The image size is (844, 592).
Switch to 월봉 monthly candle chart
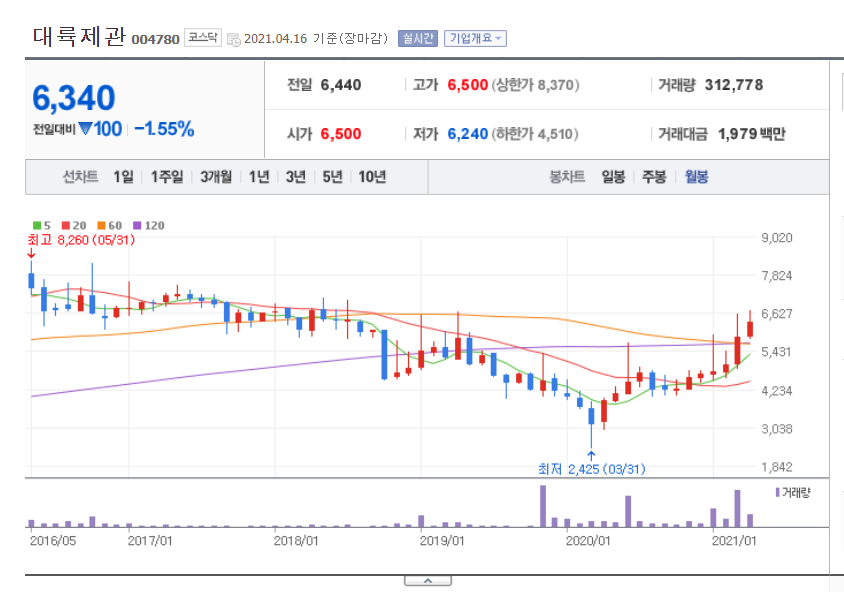697,177
